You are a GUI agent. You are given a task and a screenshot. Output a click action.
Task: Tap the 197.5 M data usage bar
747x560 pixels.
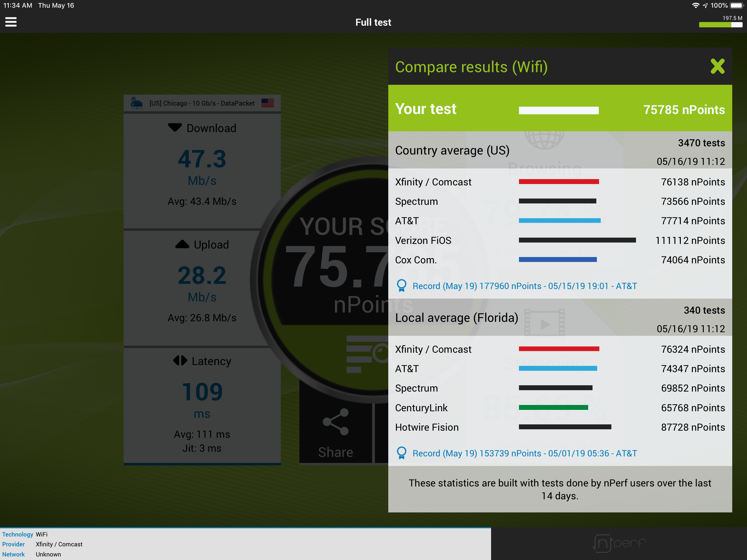tap(721, 25)
